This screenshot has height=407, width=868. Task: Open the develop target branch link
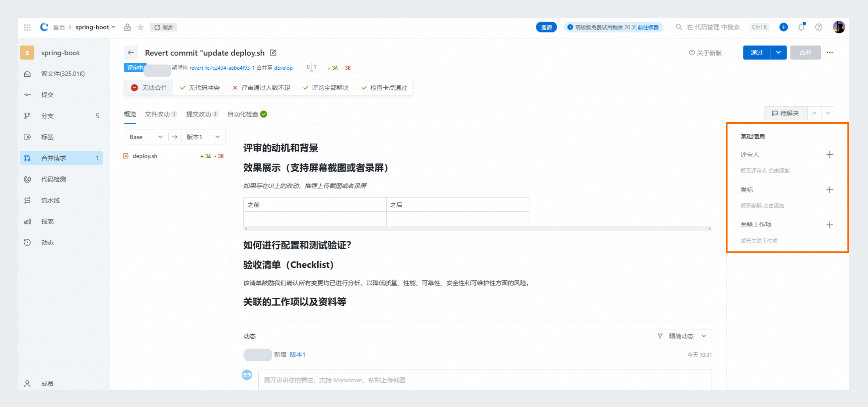(x=283, y=68)
